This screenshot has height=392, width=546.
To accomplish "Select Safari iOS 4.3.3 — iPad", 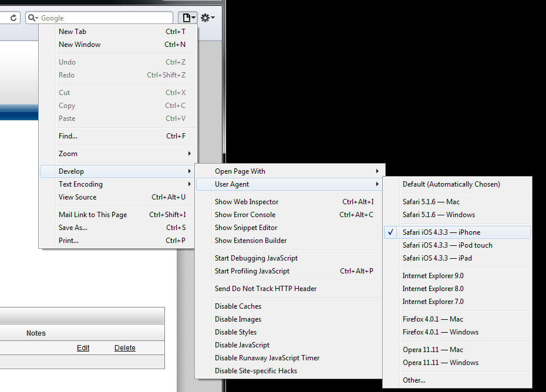I will 457,258.
